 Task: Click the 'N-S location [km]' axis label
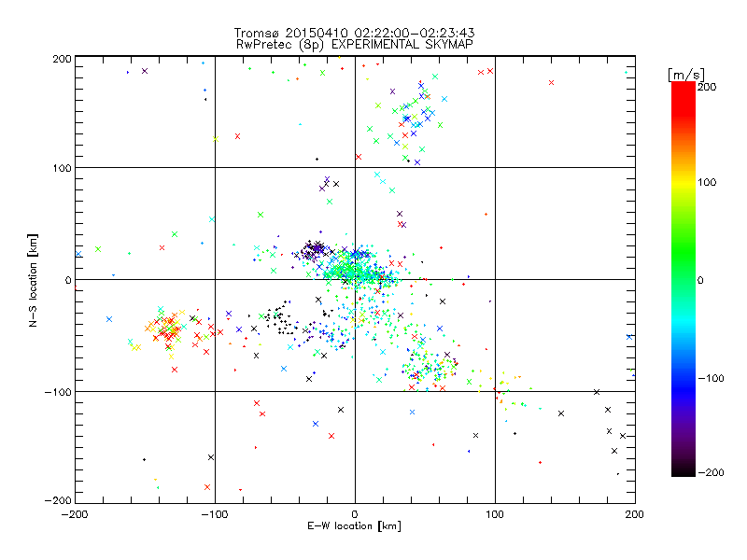tap(33, 280)
